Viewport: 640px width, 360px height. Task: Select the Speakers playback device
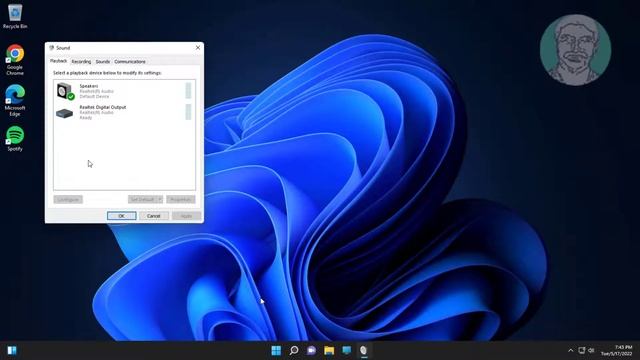coord(124,91)
